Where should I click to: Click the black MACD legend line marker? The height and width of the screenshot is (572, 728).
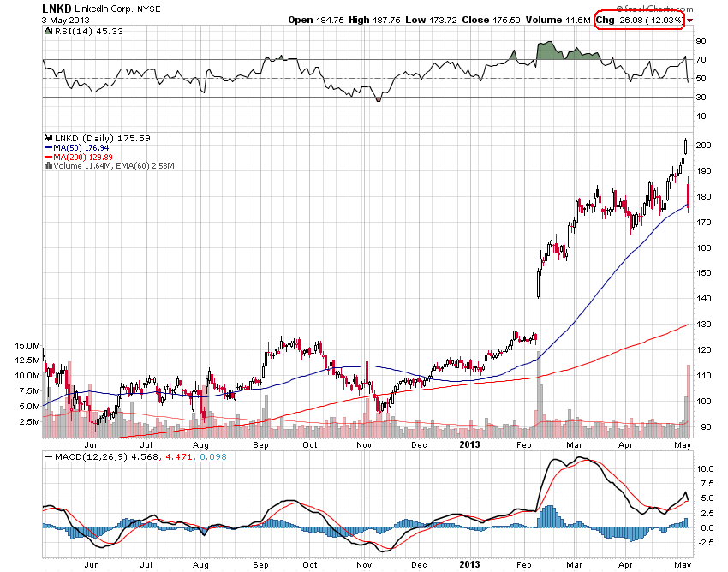pyautogui.click(x=48, y=457)
